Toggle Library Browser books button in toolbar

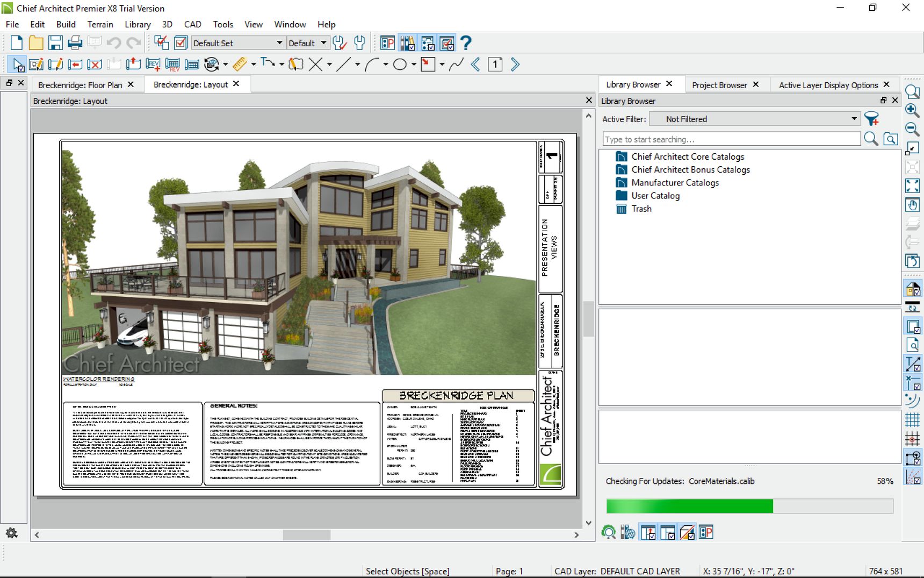[407, 43]
